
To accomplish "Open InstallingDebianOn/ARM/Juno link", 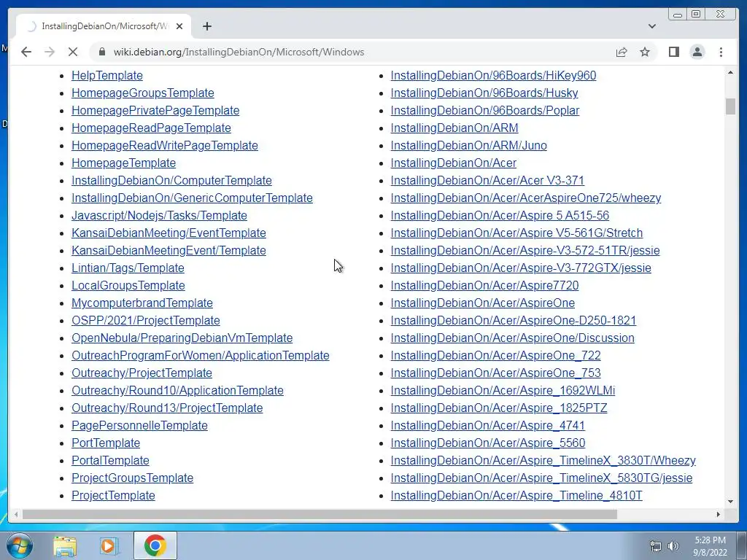I will [469, 145].
